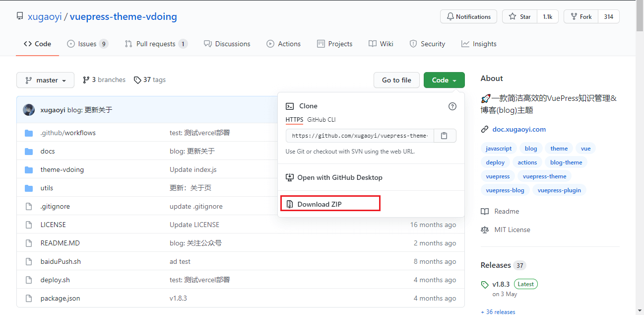This screenshot has width=644, height=315.
Task: Click the javascript topic tag
Action: coord(499,149)
